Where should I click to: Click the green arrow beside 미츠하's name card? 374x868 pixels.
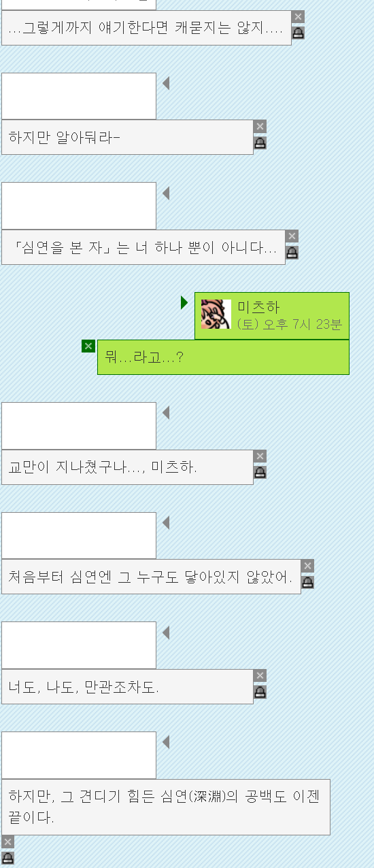[x=184, y=302]
